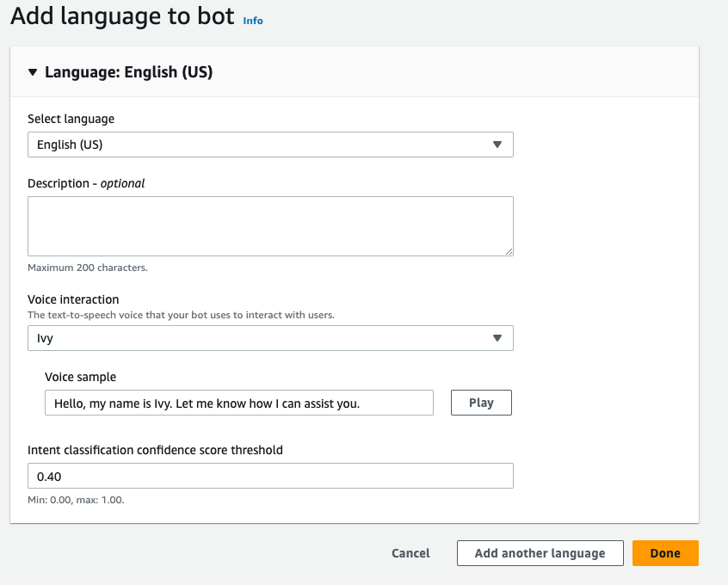
Task: Cancel adding the language
Action: 410,553
